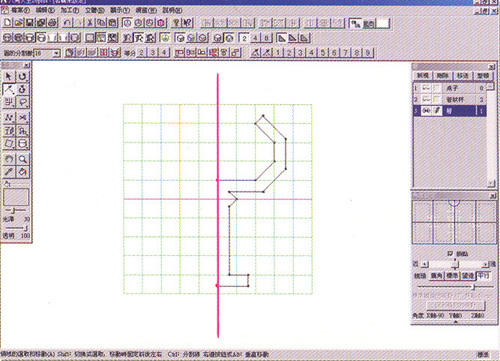Toggle visibility eye of layer 3
Viewport: 500px width, 361px height.
click(426, 111)
